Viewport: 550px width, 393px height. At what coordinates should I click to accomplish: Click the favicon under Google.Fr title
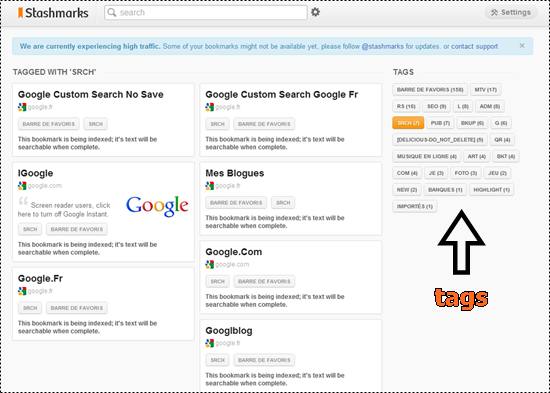22,291
